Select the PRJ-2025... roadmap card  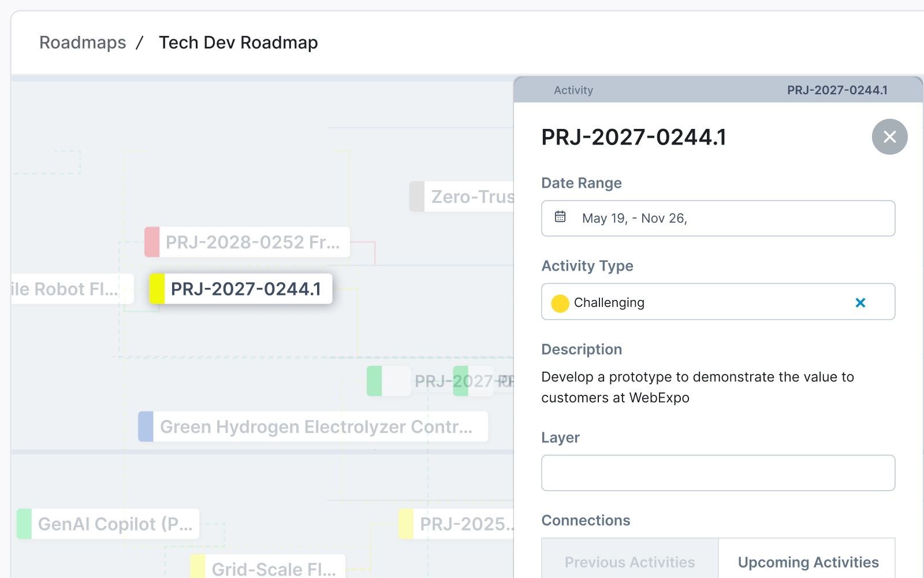[456, 524]
